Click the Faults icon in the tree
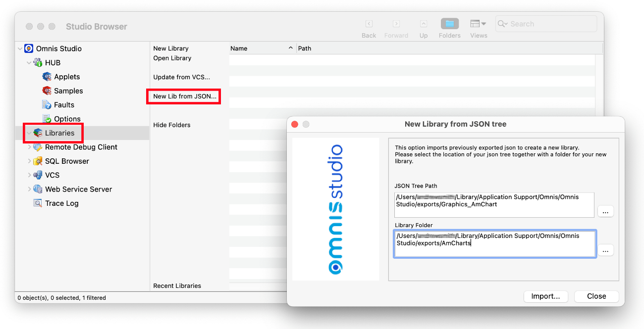Viewport: 644px width, 329px height. 47,105
